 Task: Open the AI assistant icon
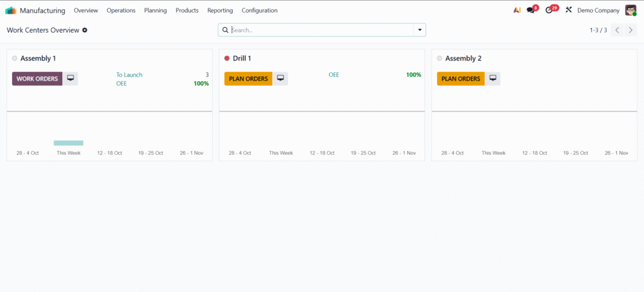coord(517,10)
